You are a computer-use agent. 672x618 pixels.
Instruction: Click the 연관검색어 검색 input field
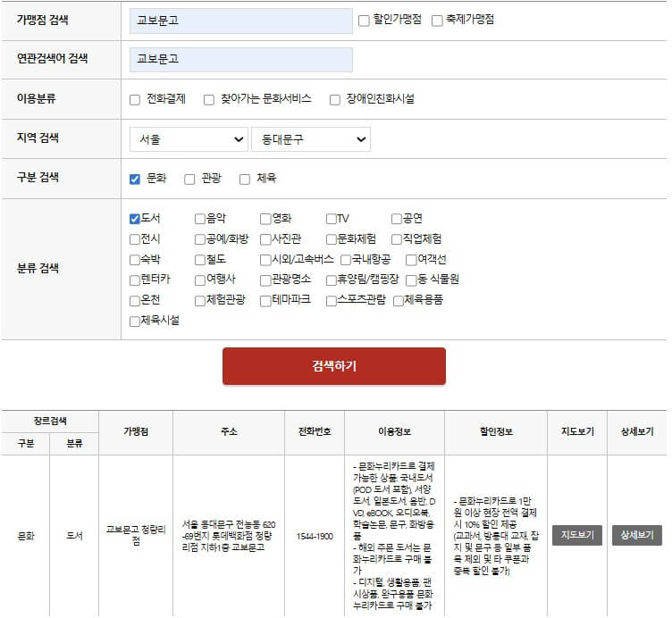(x=241, y=60)
